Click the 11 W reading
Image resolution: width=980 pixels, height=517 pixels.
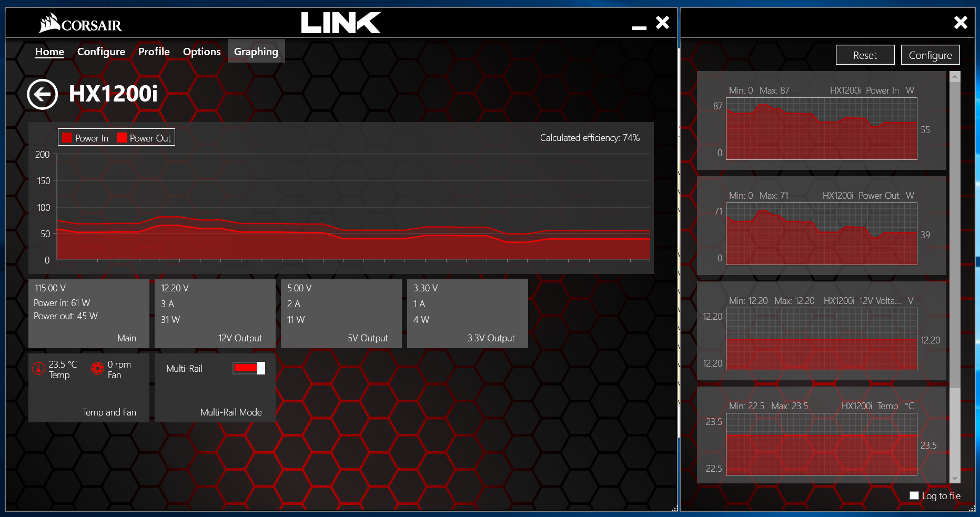click(296, 320)
